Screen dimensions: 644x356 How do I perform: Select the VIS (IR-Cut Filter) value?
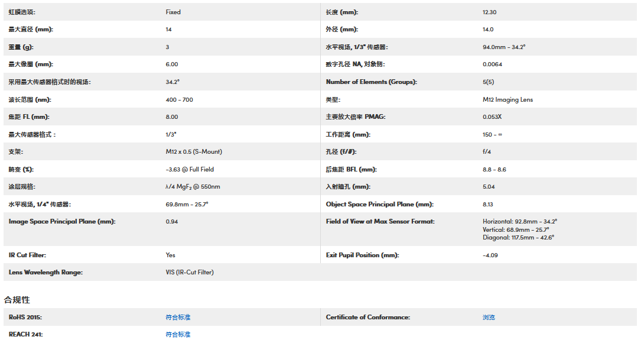(x=190, y=273)
